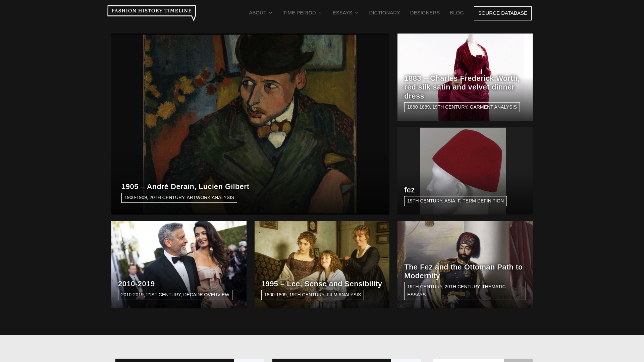
Task: Click the Source Database button
Action: [502, 13]
